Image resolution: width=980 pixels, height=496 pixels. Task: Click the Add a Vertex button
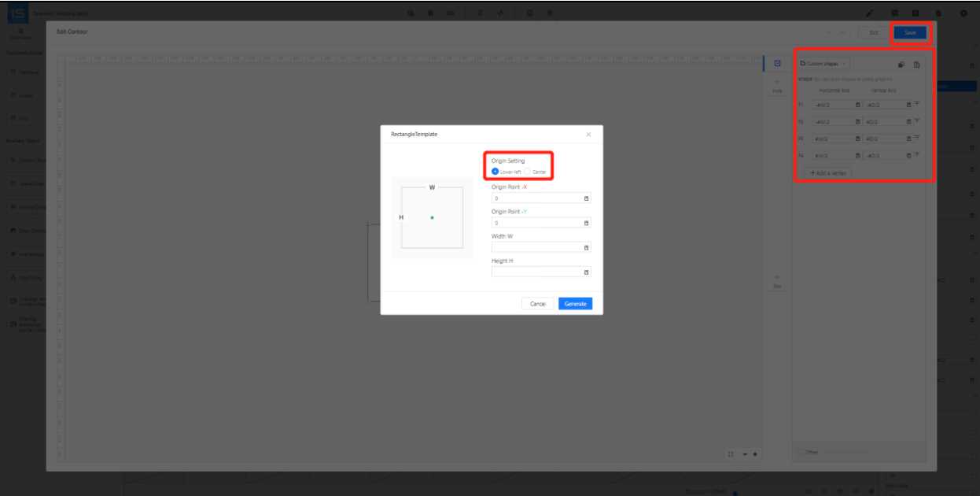pyautogui.click(x=827, y=172)
